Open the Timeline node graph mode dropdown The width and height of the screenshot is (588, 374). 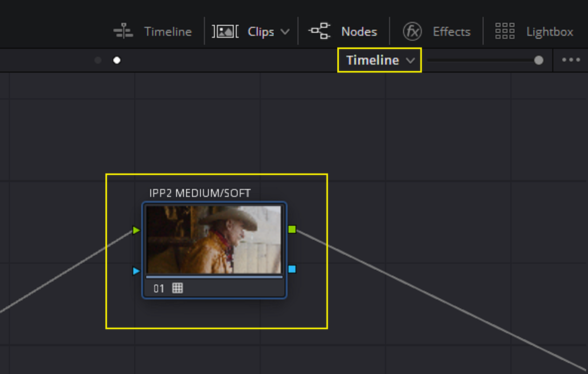[x=380, y=60]
